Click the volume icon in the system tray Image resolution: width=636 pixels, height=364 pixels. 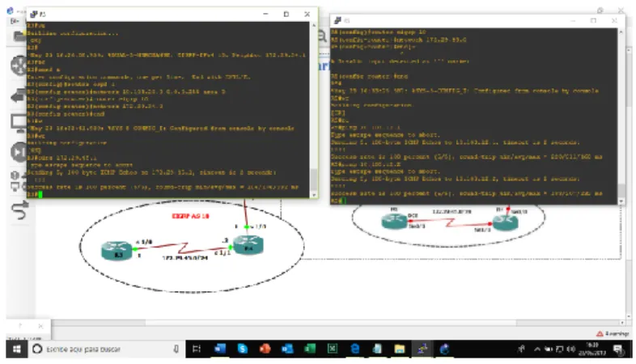pos(571,349)
